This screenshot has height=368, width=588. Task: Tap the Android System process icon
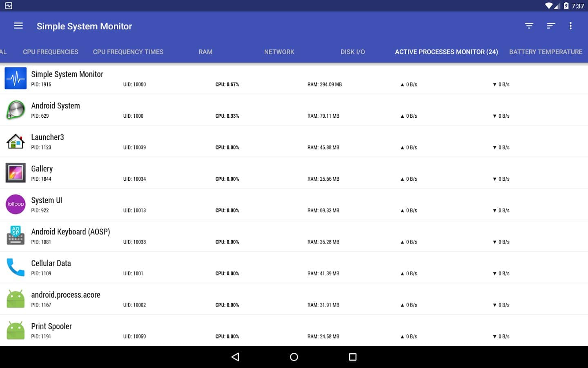pos(16,110)
